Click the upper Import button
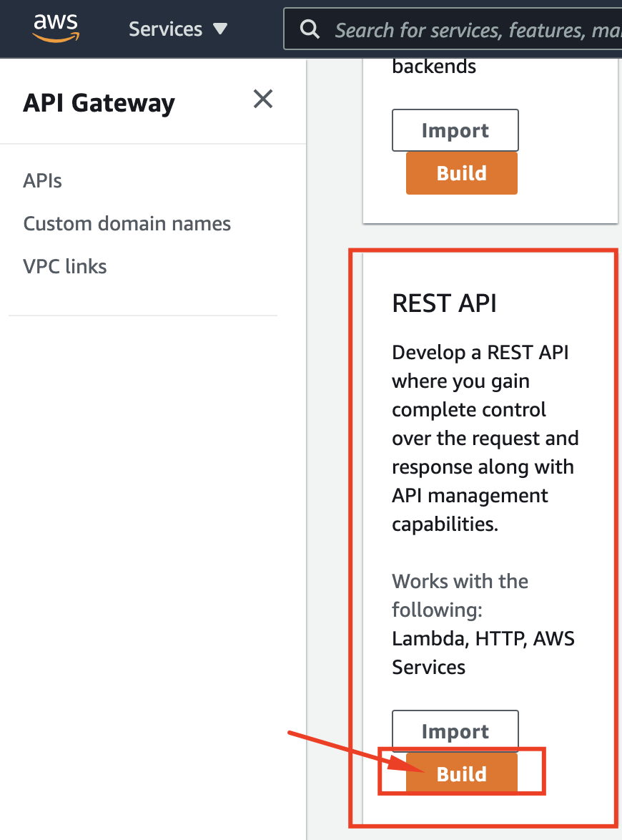The image size is (622, 840). point(455,130)
